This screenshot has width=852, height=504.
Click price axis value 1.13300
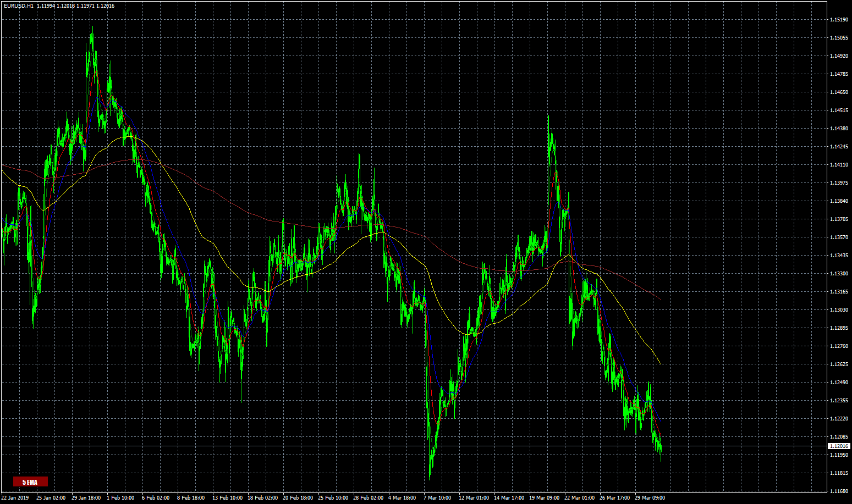[x=838, y=274]
